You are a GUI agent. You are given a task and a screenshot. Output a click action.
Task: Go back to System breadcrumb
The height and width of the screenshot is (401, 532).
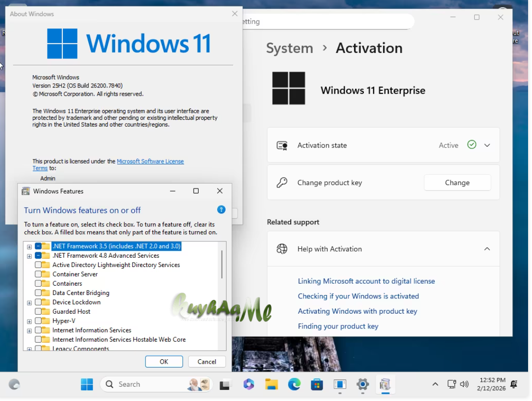coord(289,48)
